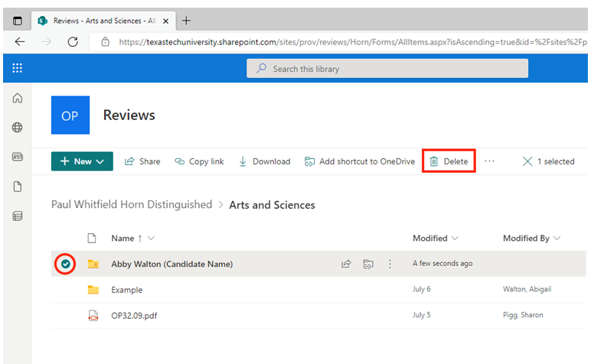594x364 pixels.
Task: Click 'July 5' modified date
Action: pyautogui.click(x=422, y=315)
